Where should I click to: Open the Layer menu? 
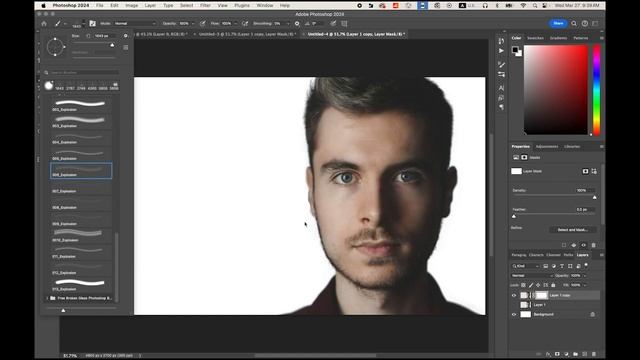150,6
